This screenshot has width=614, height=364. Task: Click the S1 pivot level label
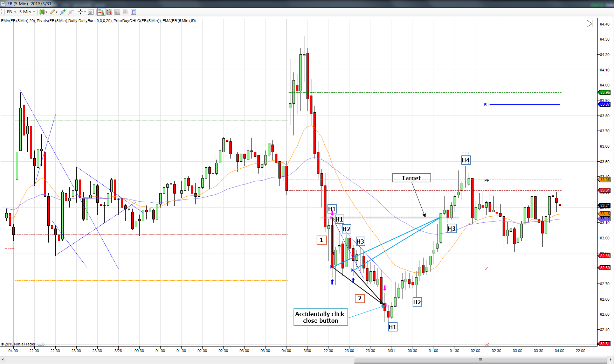coord(486,268)
